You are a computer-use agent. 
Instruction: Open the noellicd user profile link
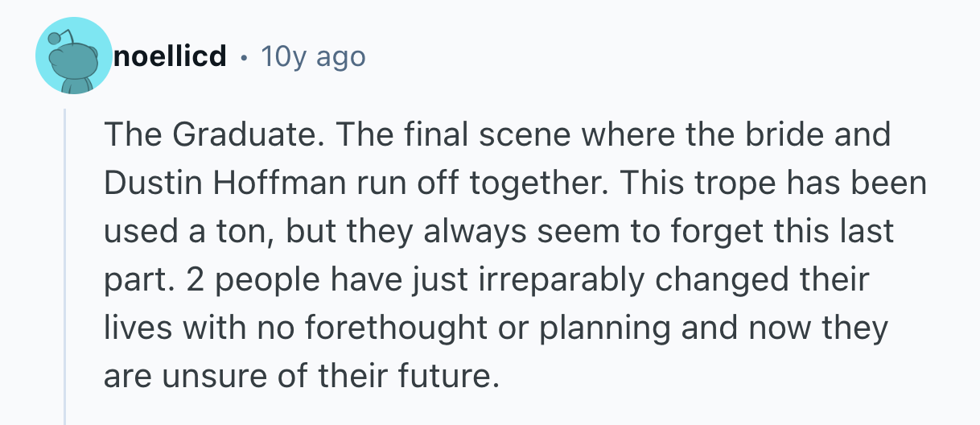point(170,57)
